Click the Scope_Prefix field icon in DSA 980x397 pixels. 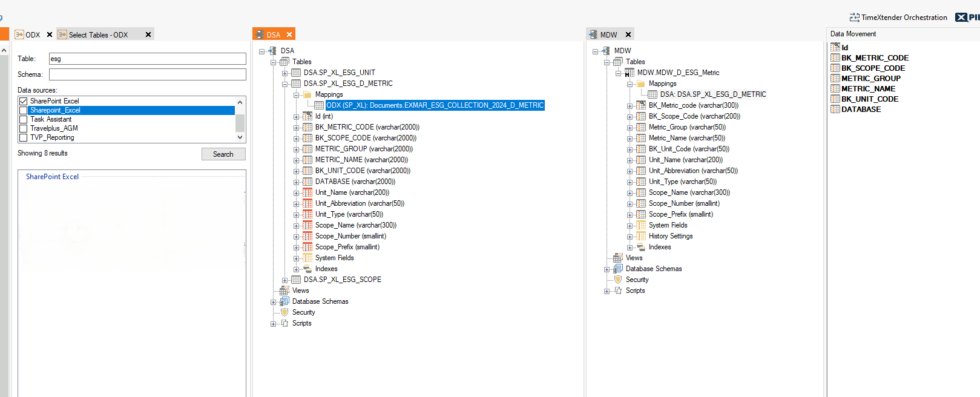pyautogui.click(x=307, y=247)
